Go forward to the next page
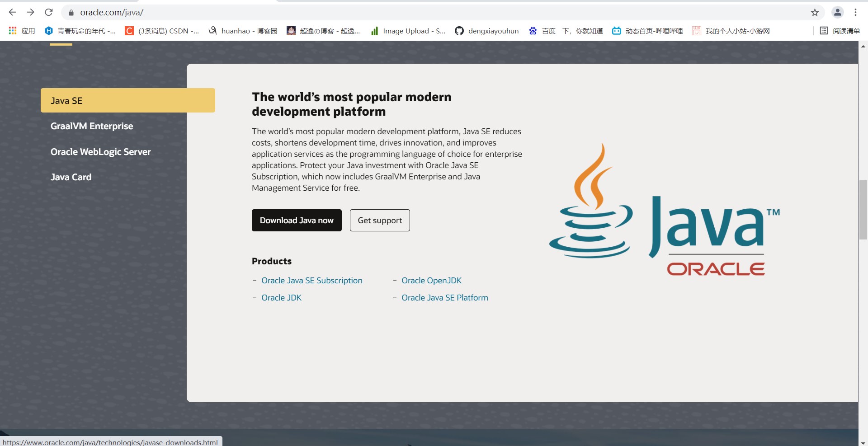 (x=31, y=12)
